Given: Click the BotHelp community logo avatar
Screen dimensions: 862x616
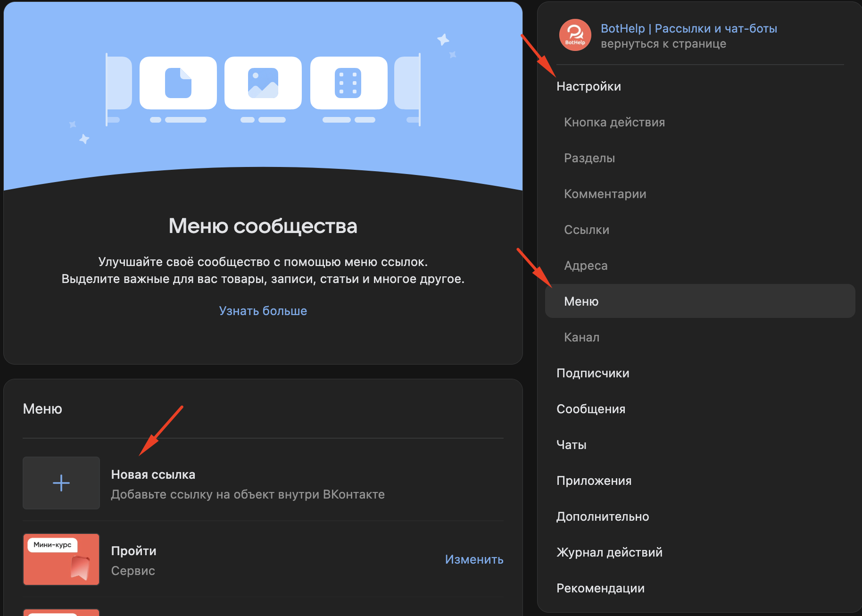Looking at the screenshot, I should pos(575,35).
